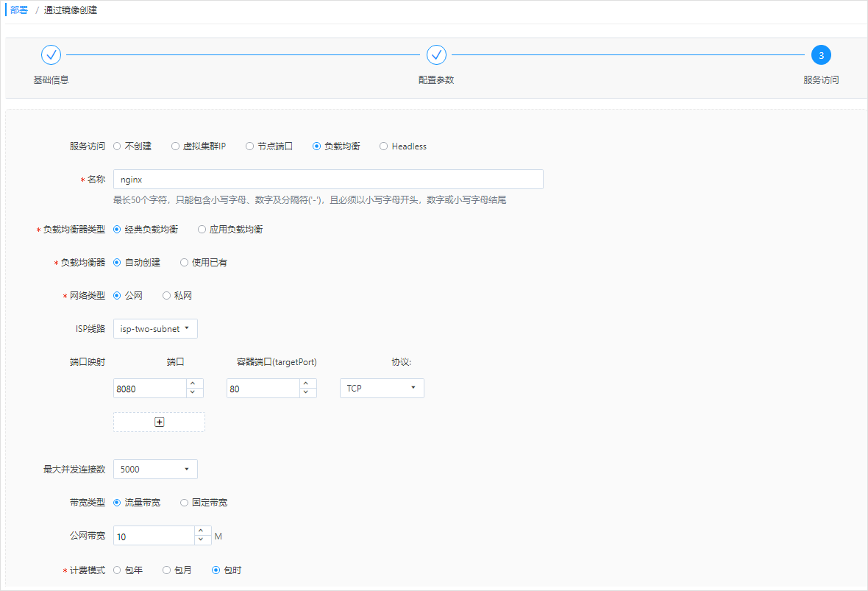
Task: Increase 公网带宽 value with up arrow
Action: coord(201,531)
